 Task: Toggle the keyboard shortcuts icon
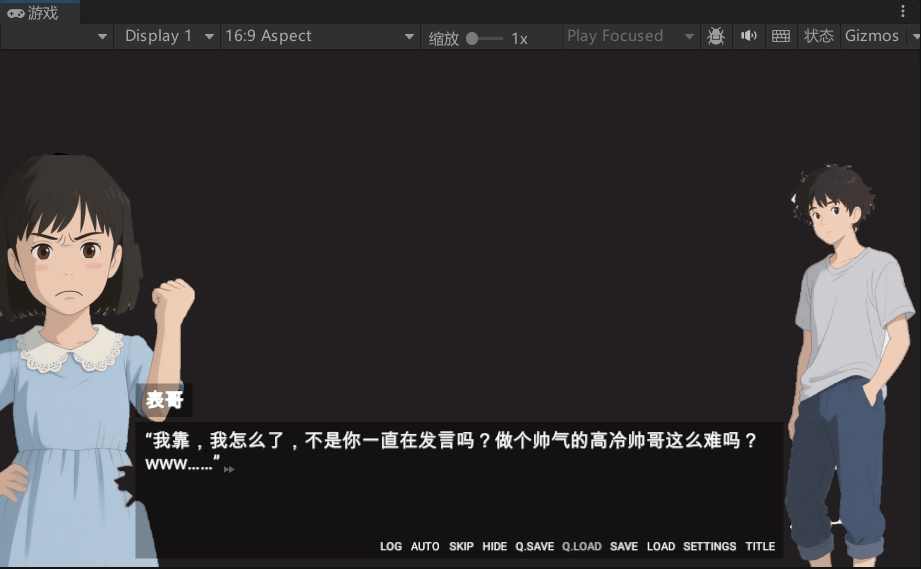(x=781, y=36)
